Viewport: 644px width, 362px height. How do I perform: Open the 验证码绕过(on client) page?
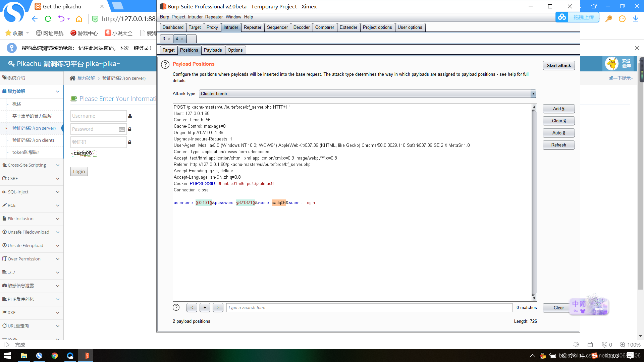[x=33, y=140]
